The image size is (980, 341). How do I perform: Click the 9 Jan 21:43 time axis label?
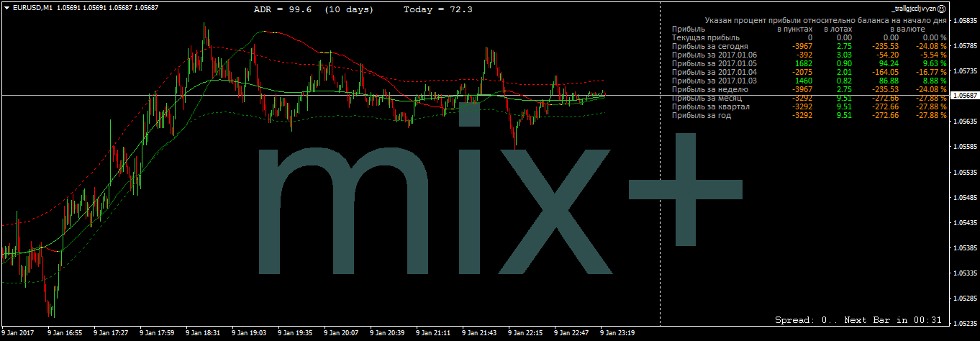point(479,333)
